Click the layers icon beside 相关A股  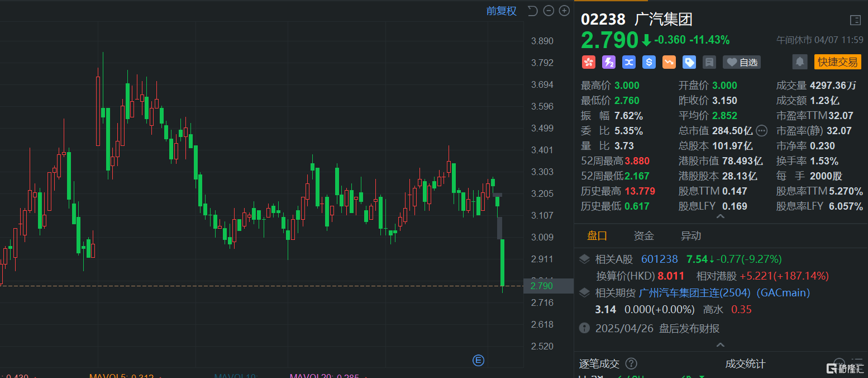pos(584,259)
